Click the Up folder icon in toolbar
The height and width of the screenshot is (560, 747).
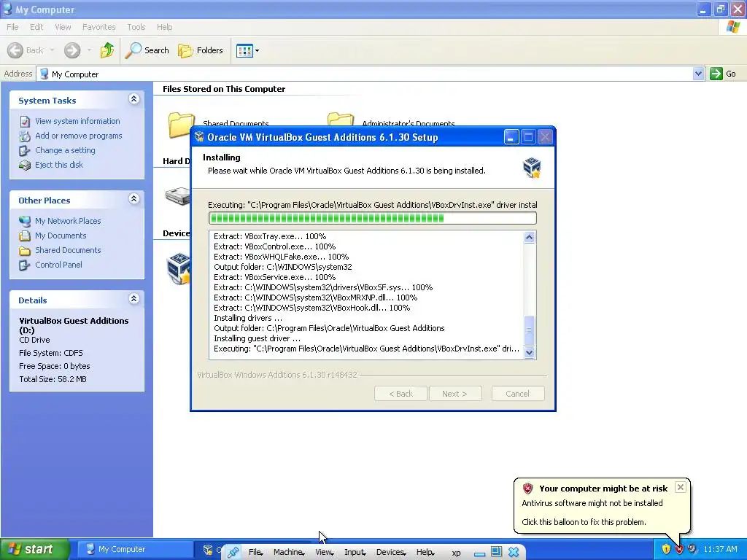point(107,50)
